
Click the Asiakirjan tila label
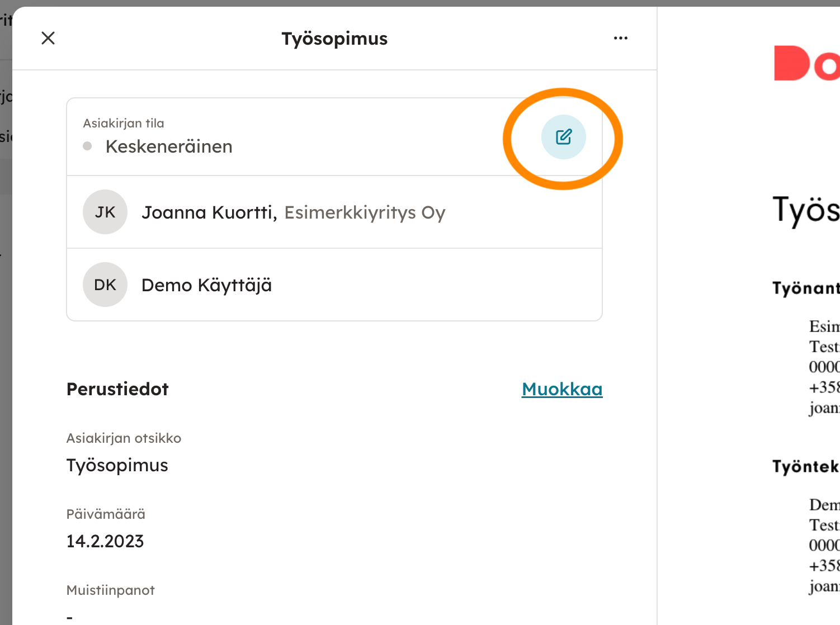pyautogui.click(x=124, y=123)
